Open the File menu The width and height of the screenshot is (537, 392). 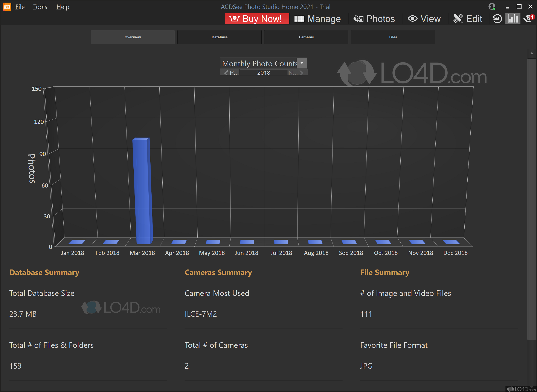point(20,7)
